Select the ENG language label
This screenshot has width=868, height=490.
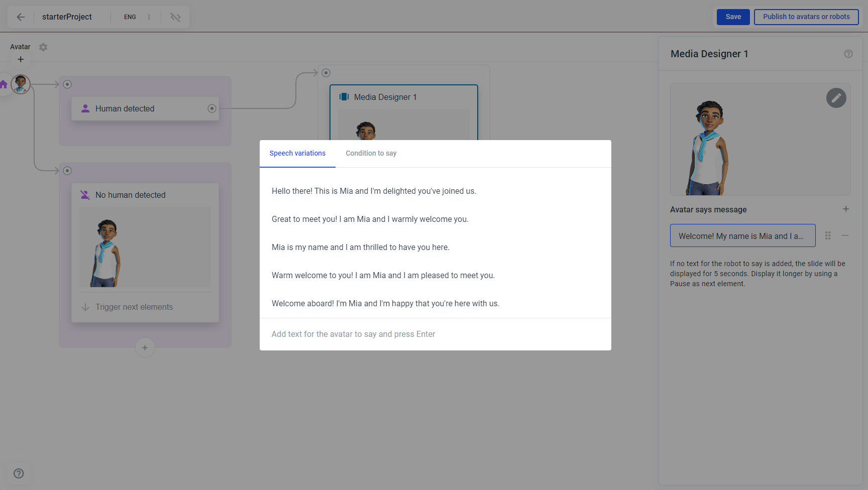pyautogui.click(x=130, y=17)
